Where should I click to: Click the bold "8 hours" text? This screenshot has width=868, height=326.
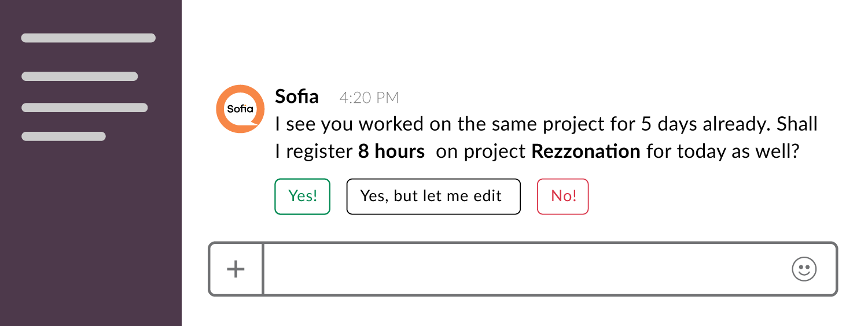pyautogui.click(x=391, y=151)
